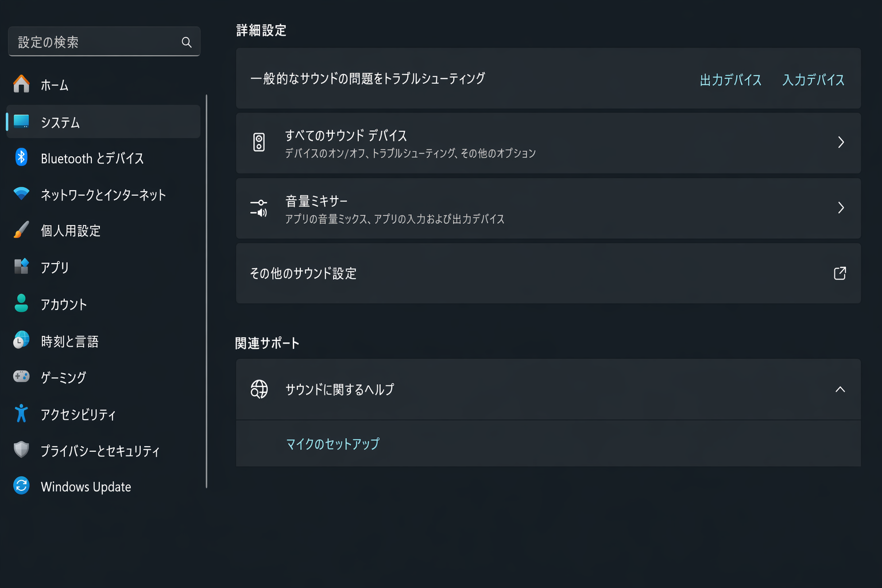Click the システム monitor icon

(21, 121)
